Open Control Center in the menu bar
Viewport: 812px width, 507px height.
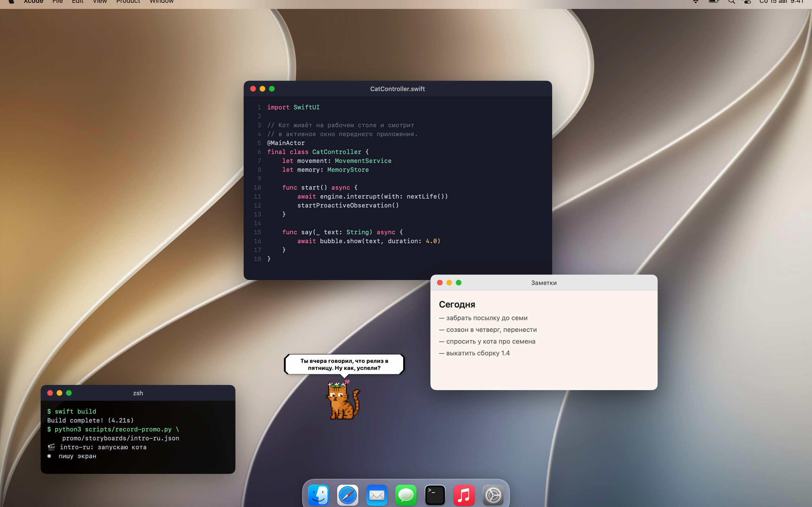tap(747, 2)
